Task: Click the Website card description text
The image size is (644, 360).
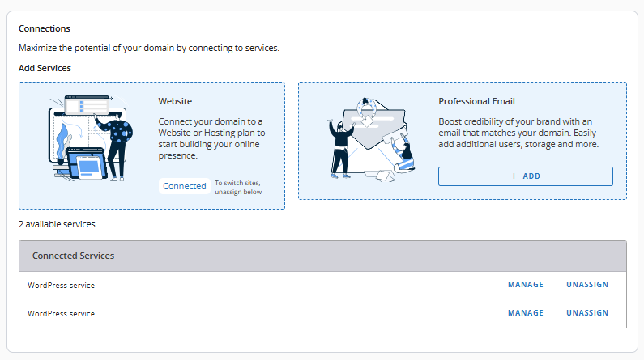Action: pos(211,138)
